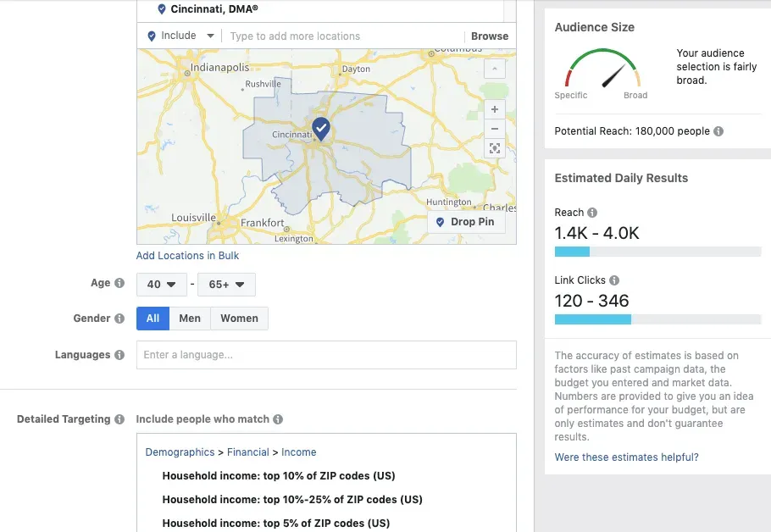Screen dimensions: 771x532
Task: Expand the map to fullscreen view
Action: [x=494, y=147]
